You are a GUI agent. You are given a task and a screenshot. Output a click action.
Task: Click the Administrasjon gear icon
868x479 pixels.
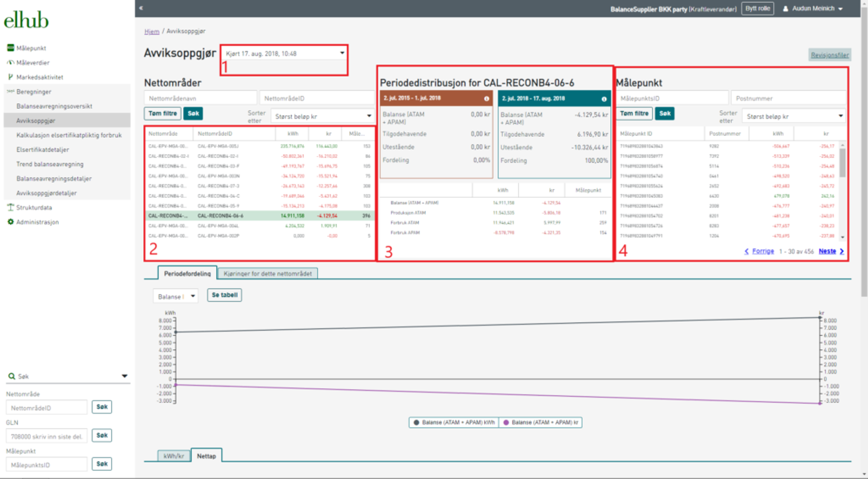point(10,222)
